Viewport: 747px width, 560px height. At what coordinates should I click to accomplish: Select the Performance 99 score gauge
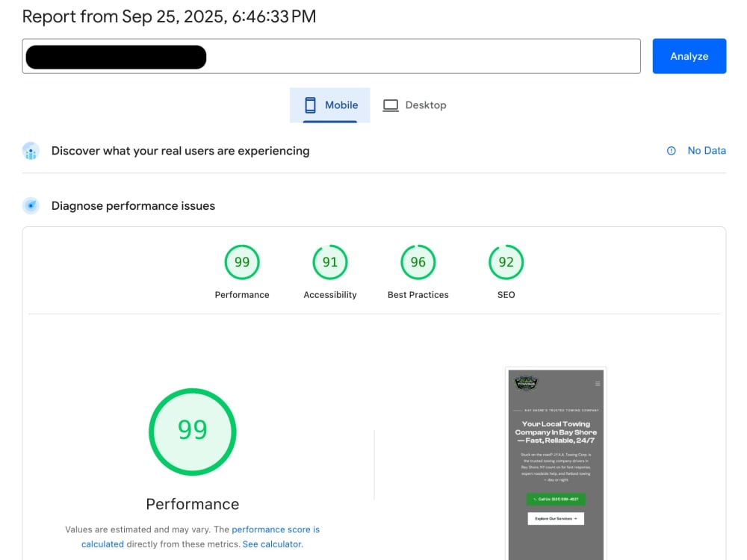pyautogui.click(x=242, y=262)
